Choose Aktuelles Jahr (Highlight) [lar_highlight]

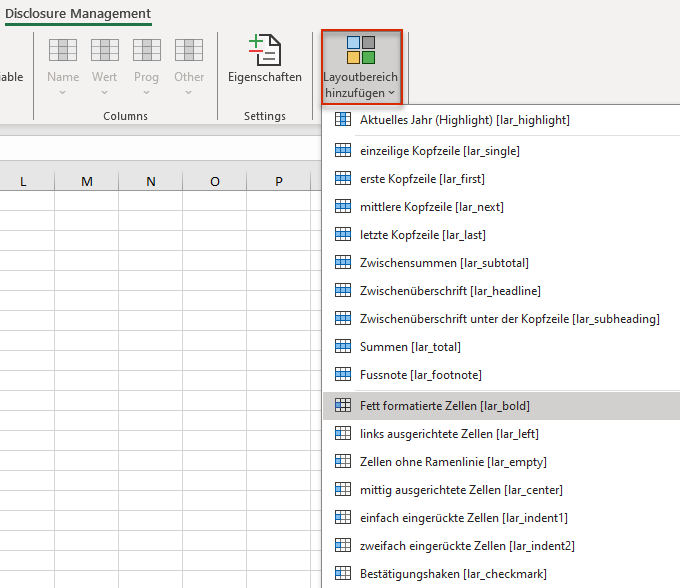[501, 120]
